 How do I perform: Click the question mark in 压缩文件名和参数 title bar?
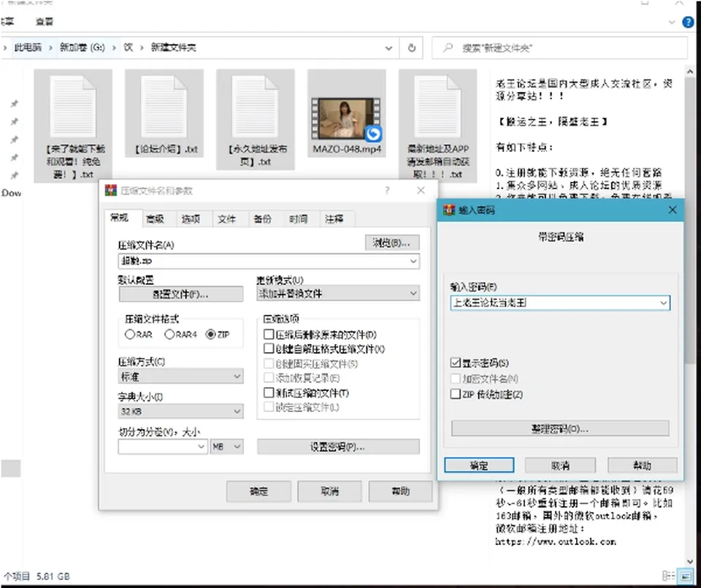click(387, 191)
